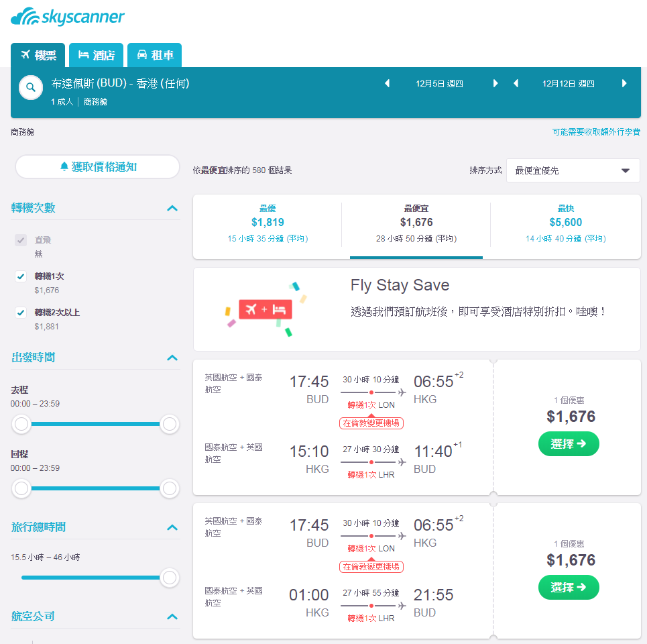Click the 27 小時 30 分鐘 return duration
Image resolution: width=647 pixels, height=644 pixels.
(371, 449)
